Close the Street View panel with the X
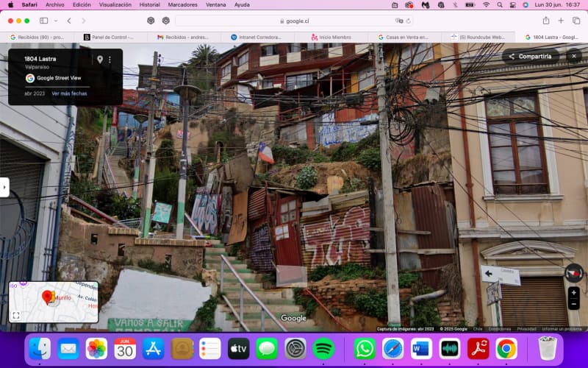Image resolution: width=588 pixels, height=368 pixels. pyautogui.click(x=574, y=56)
